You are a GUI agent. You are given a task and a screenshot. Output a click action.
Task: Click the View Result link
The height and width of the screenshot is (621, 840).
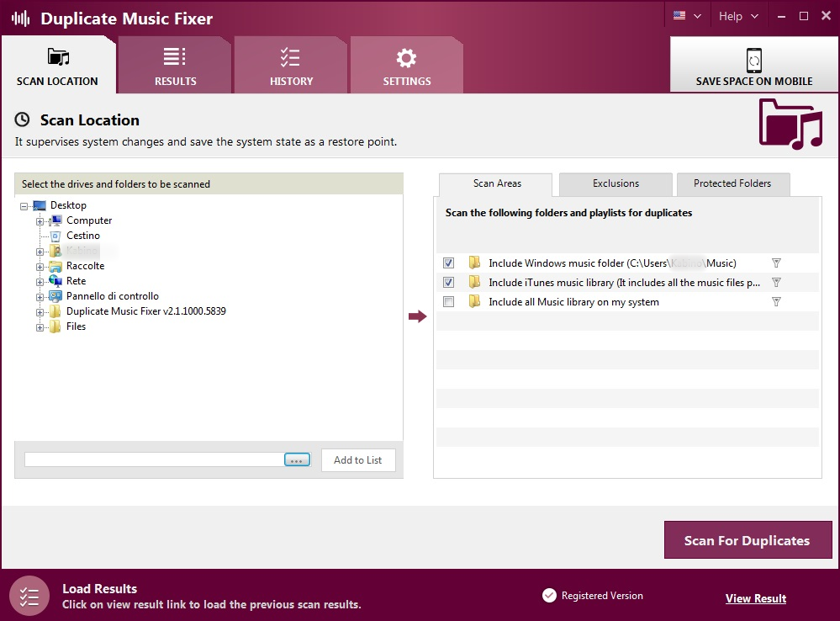(x=755, y=598)
